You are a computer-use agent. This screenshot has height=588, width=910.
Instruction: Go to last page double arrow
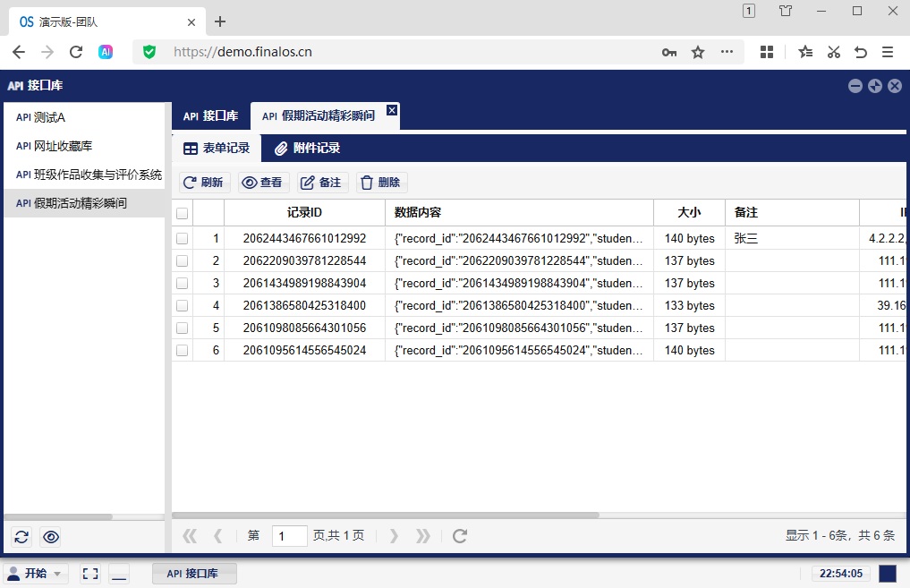coord(423,536)
